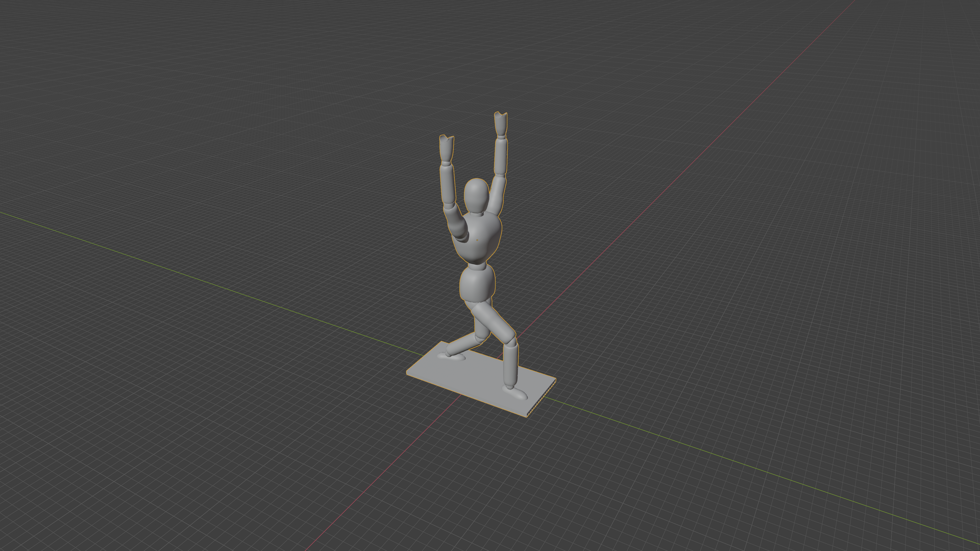The image size is (980, 551).
Task: Click the left arm's forearm segment
Action: [448, 184]
